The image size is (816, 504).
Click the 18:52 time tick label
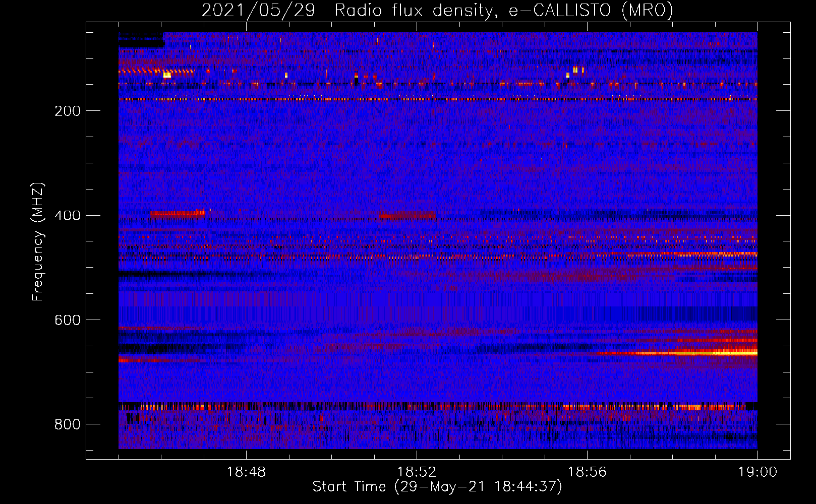(417, 472)
